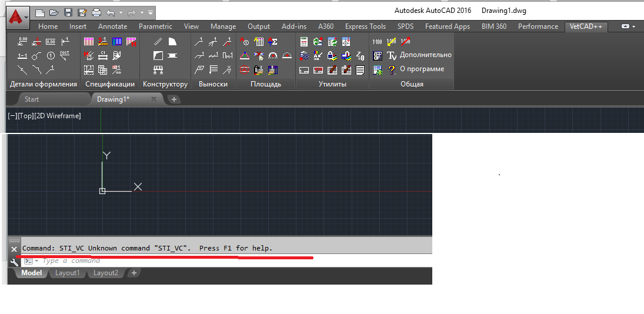Close the Drawing1* file tab

pyautogui.click(x=154, y=99)
